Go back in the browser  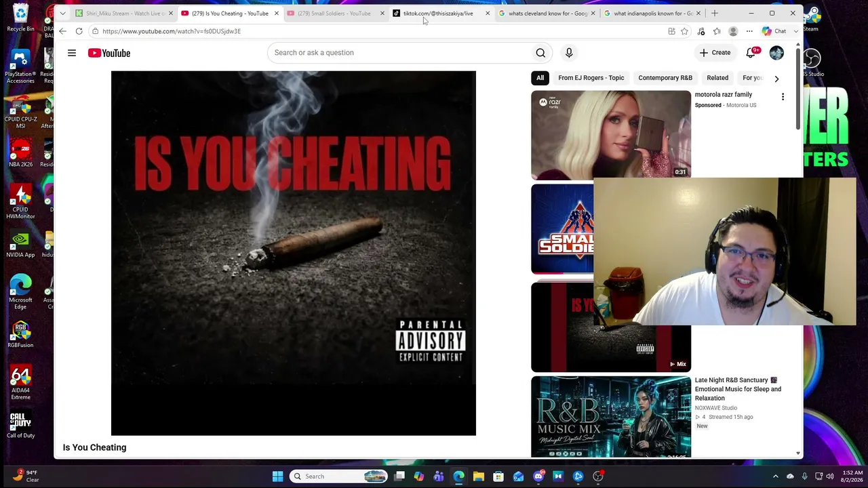(62, 31)
